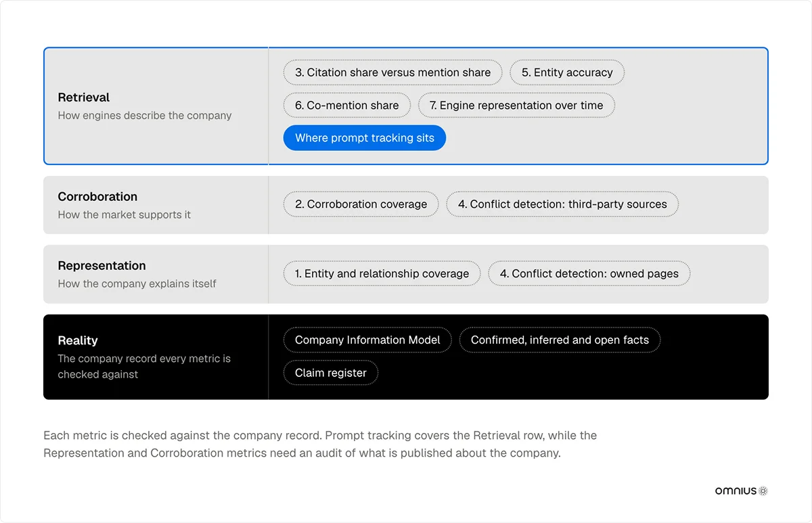
Task: Select the 'Where prompt tracking sits' pill
Action: 365,138
